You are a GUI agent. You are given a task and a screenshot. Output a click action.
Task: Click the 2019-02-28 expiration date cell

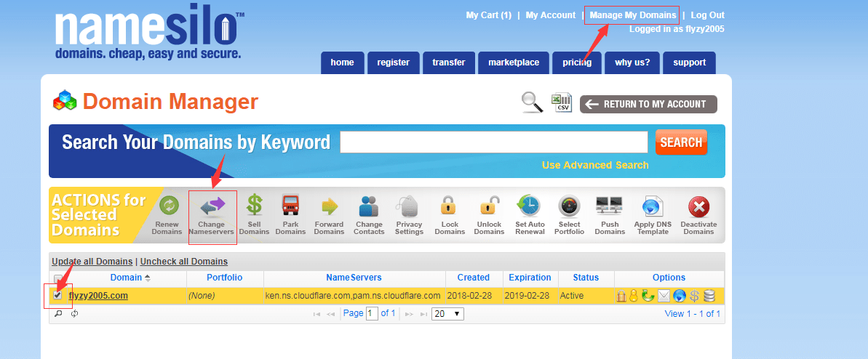click(527, 295)
